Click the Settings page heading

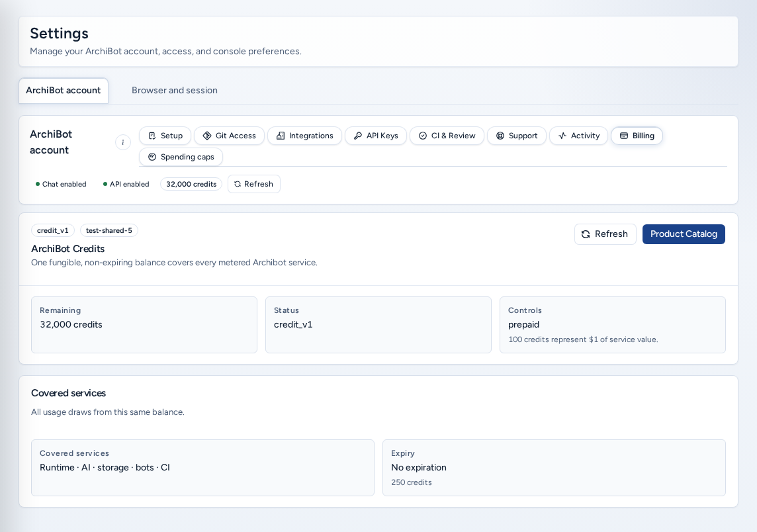60,33
